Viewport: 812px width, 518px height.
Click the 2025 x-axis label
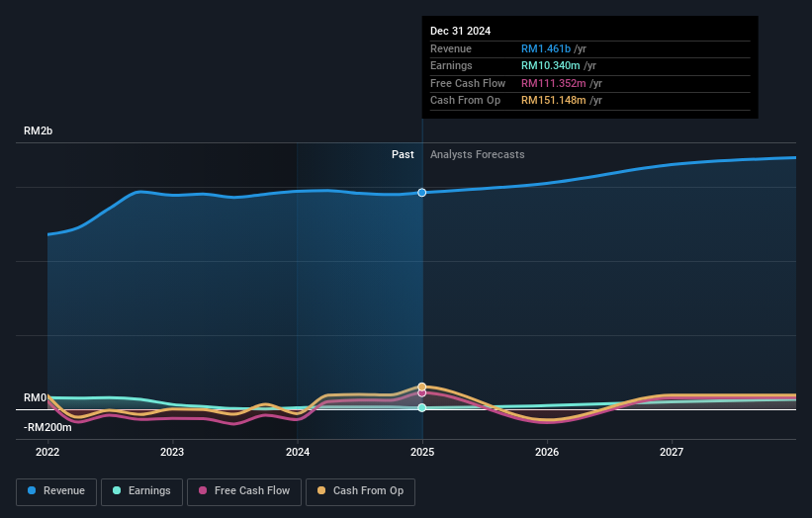pyautogui.click(x=422, y=452)
